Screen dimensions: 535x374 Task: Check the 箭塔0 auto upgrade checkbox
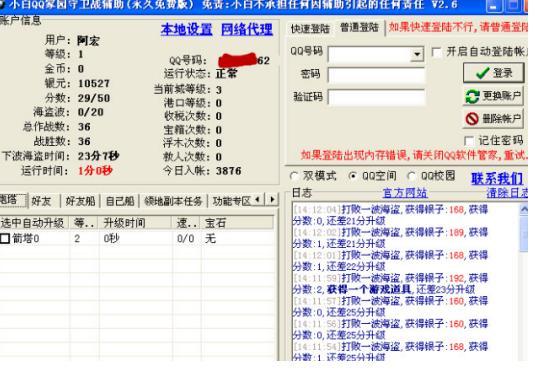pyautogui.click(x=4, y=238)
